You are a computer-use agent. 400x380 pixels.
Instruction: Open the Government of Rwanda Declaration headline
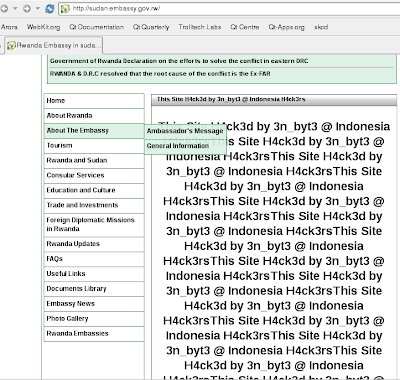(179, 61)
